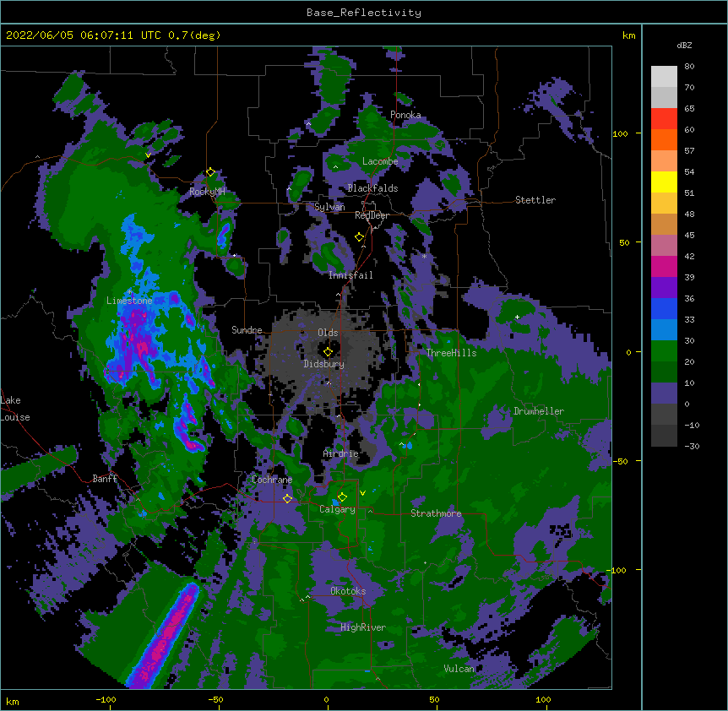The image size is (728, 711).
Task: Click the ThreeHills label
Action: click(451, 353)
